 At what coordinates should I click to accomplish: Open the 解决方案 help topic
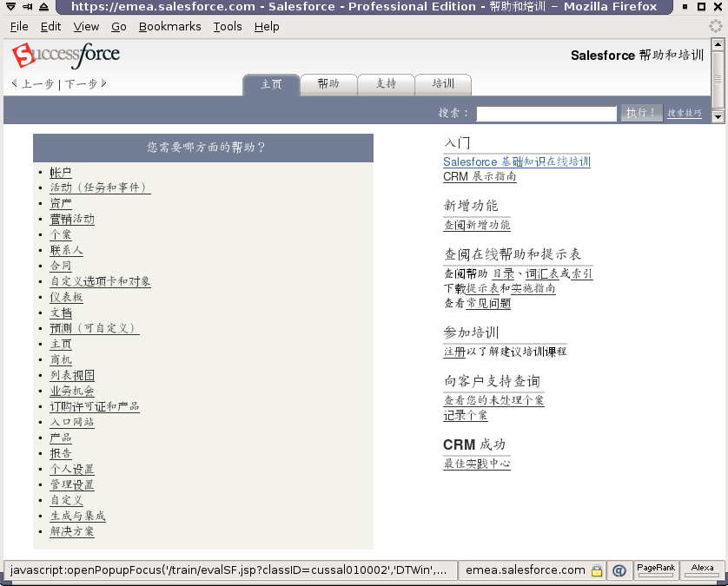pyautogui.click(x=72, y=531)
